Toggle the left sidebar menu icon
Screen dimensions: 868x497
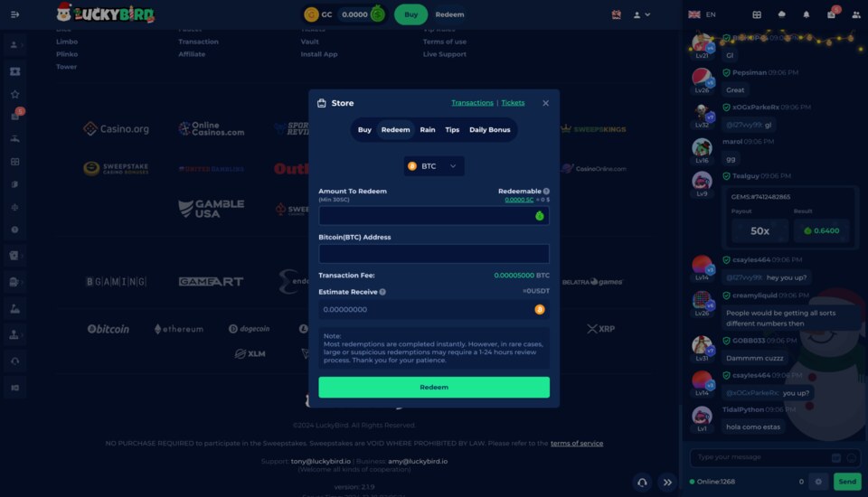point(14,14)
